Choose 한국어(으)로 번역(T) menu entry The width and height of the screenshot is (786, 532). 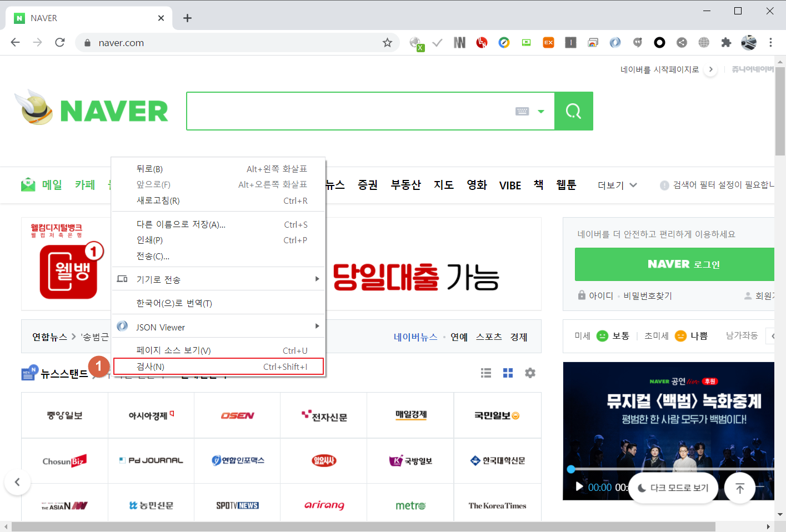pos(218,303)
